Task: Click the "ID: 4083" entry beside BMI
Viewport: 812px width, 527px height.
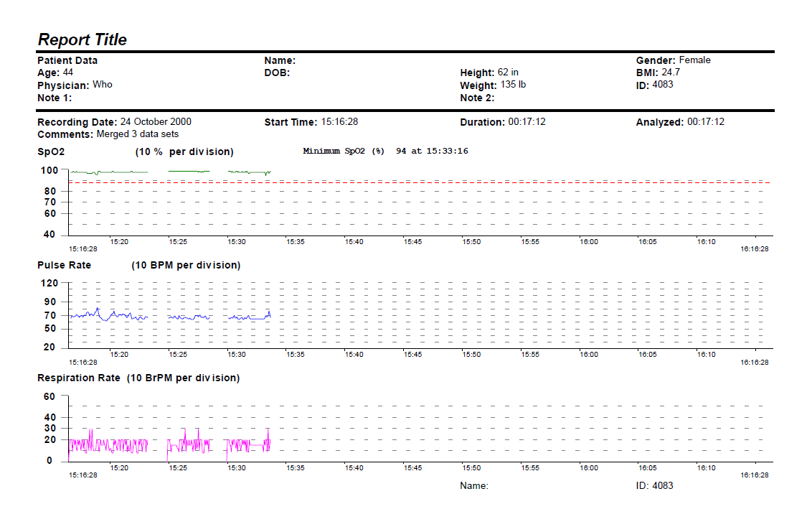Action: pyautogui.click(x=655, y=85)
